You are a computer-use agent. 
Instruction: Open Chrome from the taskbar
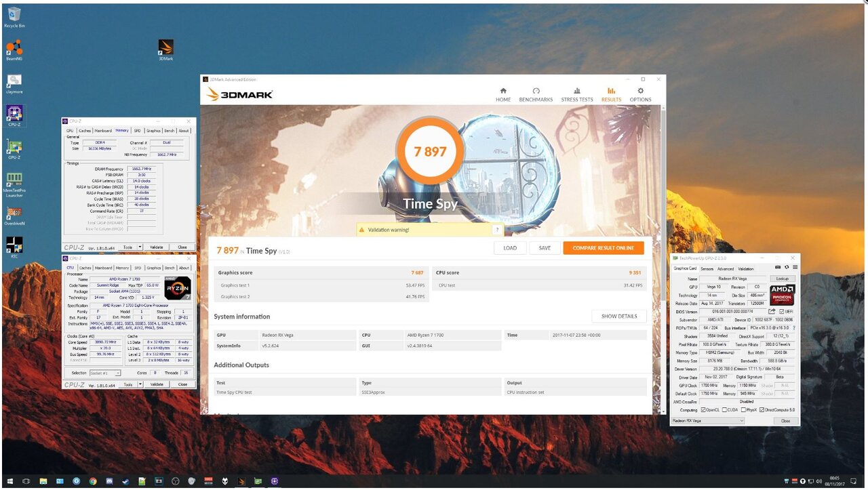pyautogui.click(x=93, y=481)
